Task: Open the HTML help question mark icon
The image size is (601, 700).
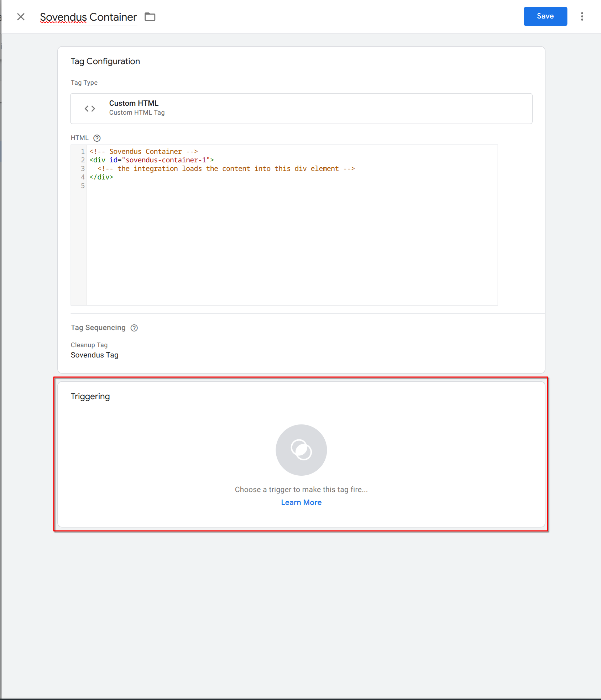Action: pos(97,138)
